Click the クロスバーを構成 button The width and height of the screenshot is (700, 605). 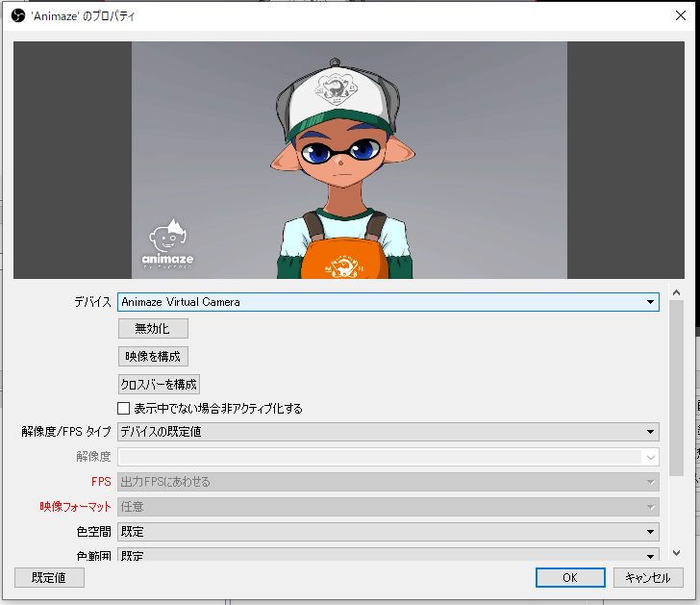pyautogui.click(x=159, y=385)
